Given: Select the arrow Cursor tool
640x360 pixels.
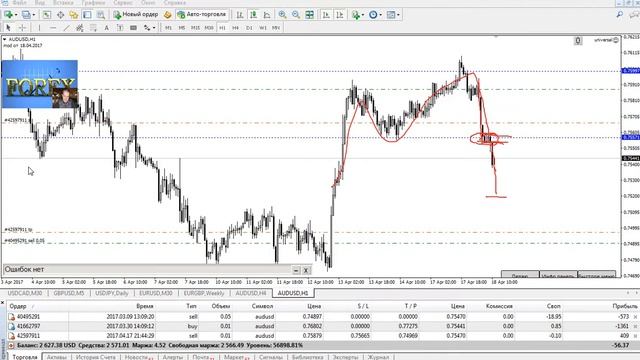Looking at the screenshot, I should click(8, 28).
